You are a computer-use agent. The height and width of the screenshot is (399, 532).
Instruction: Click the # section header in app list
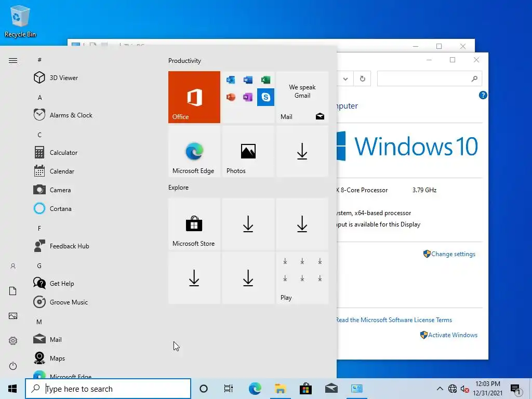click(39, 60)
